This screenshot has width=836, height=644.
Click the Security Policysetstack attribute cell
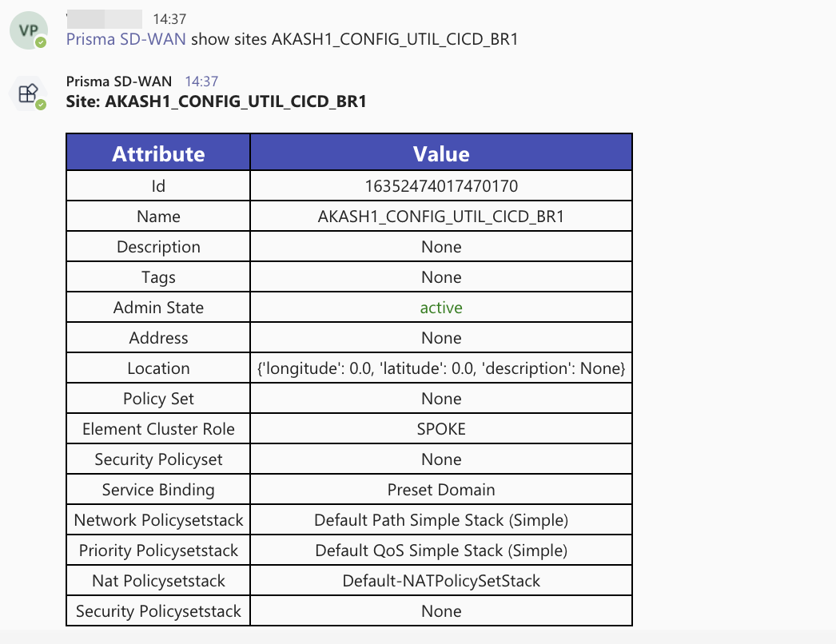[158, 611]
